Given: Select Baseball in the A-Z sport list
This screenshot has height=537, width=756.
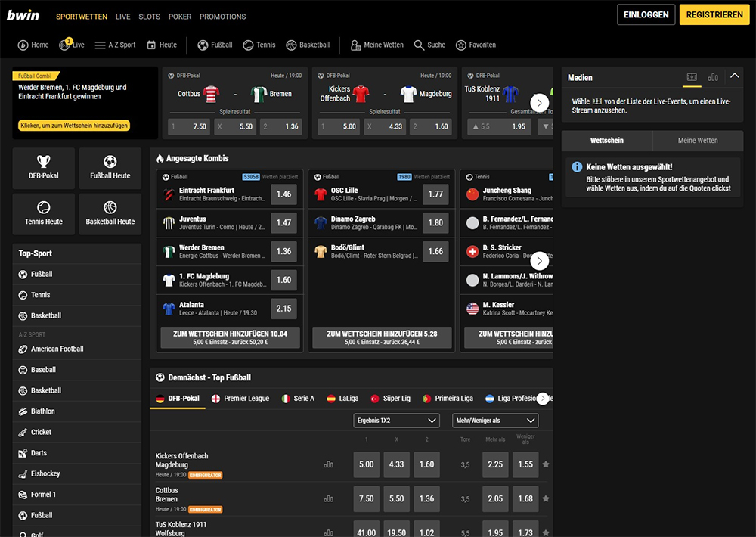Looking at the screenshot, I should (x=77, y=370).
